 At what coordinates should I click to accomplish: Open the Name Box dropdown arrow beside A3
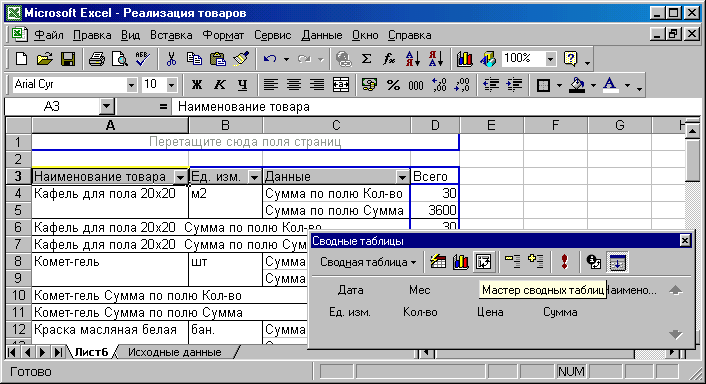106,107
